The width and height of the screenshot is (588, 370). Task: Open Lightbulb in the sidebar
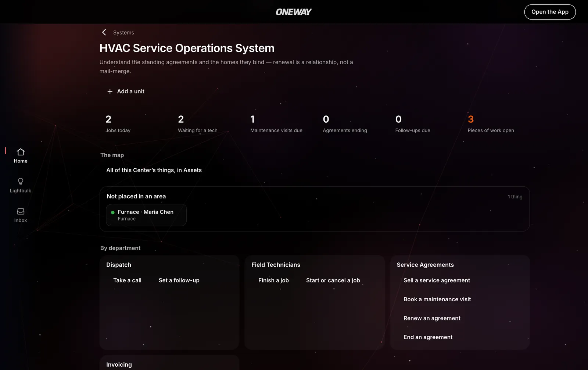tap(21, 186)
